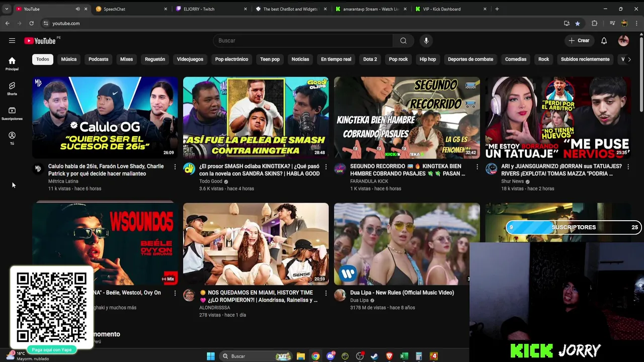Switch to the ELJORRY - Twitch tab

pyautogui.click(x=211, y=9)
